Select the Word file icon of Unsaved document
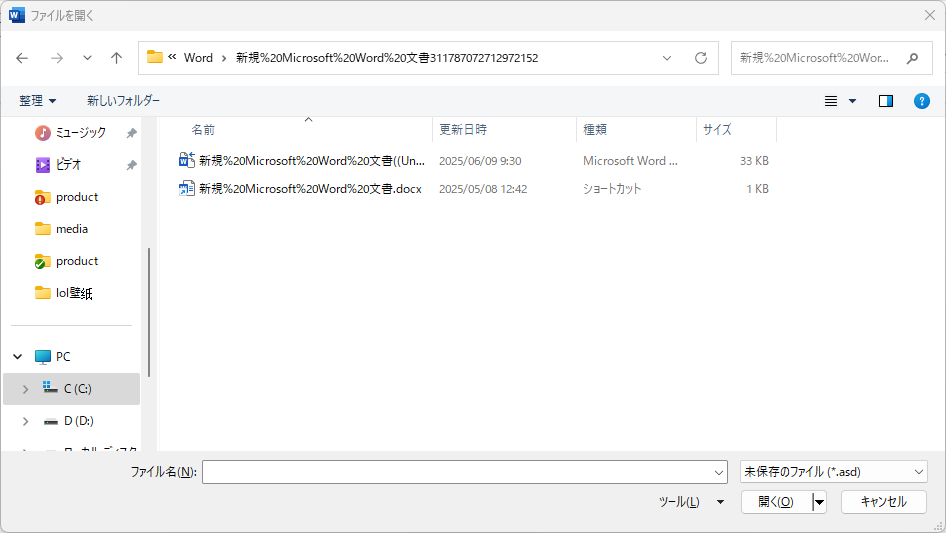The height and width of the screenshot is (533, 946). [x=186, y=160]
